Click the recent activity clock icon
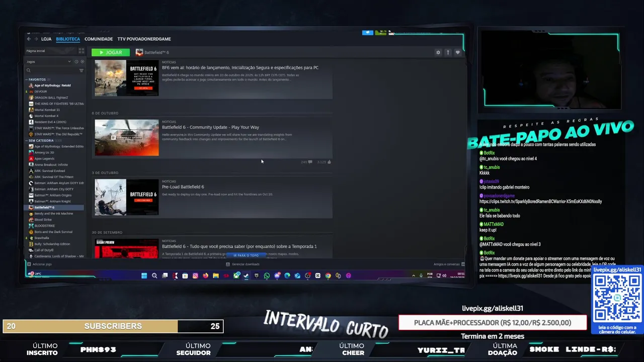The height and width of the screenshot is (362, 644). (76, 61)
